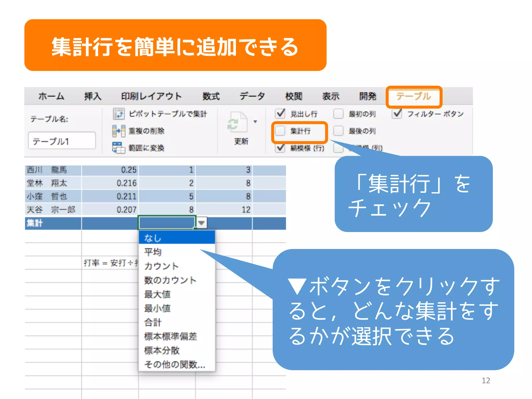532x399 pixels.
Task: Enable the 集計行 checkbox
Action: 280,131
